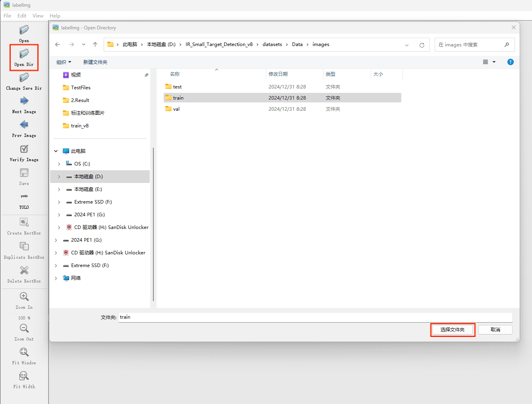This screenshot has width=532, height=404.
Task: Refresh the images folder listing
Action: click(x=422, y=45)
